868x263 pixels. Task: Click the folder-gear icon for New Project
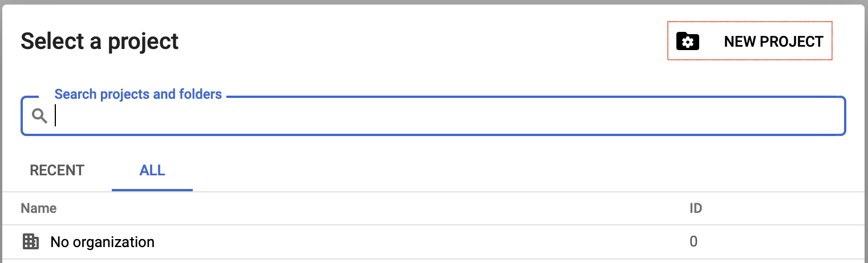(x=688, y=42)
